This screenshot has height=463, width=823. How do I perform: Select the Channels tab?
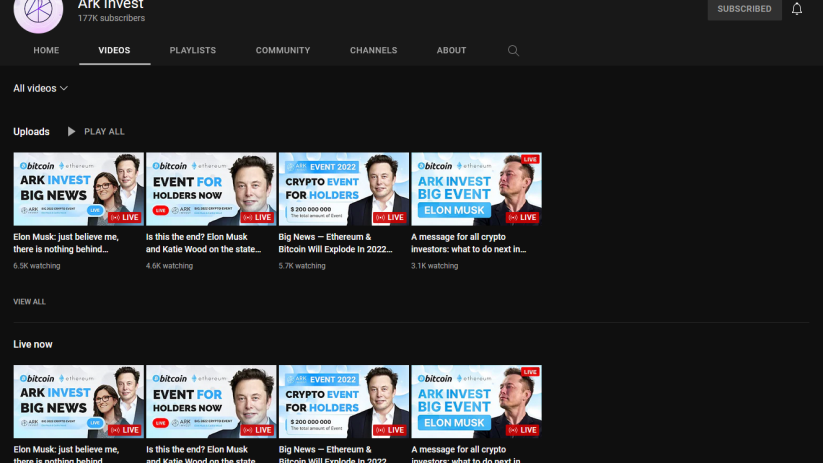coord(373,50)
